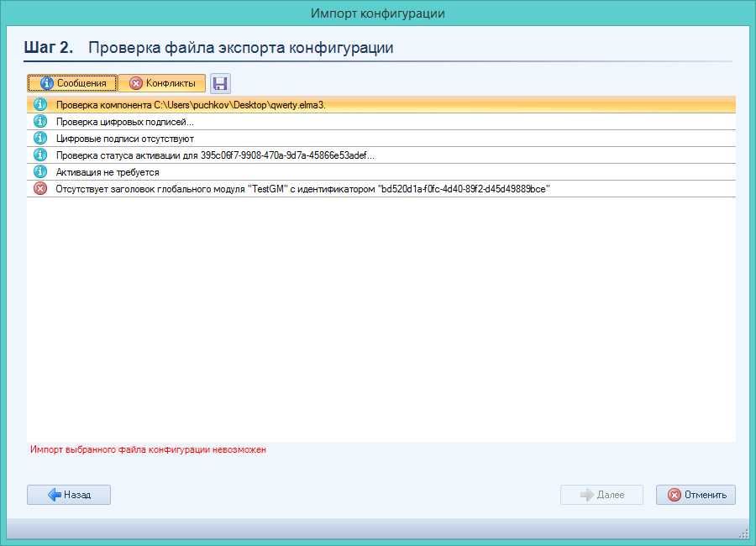Viewport: 756px width, 546px height.
Task: Click the info icon on the activation status check row
Action: click(x=39, y=155)
